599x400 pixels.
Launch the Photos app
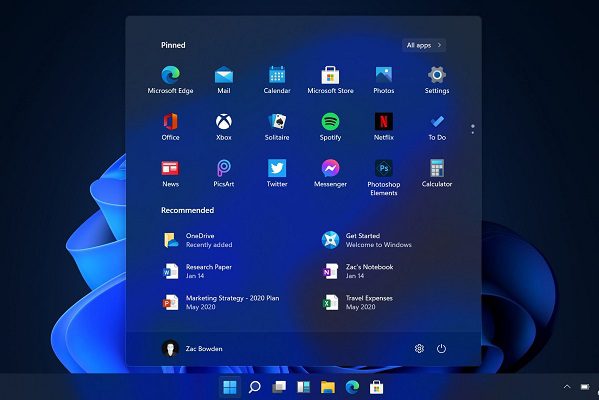pyautogui.click(x=384, y=79)
